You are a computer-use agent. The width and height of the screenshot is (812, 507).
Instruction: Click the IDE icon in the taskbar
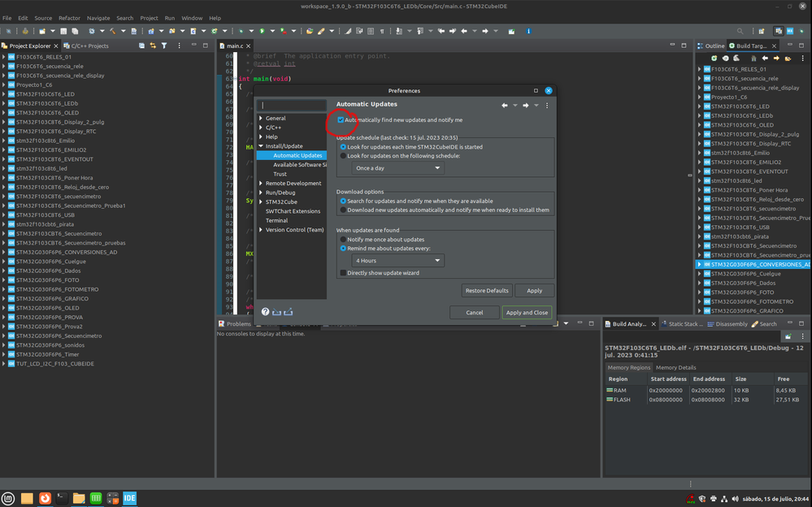(129, 498)
